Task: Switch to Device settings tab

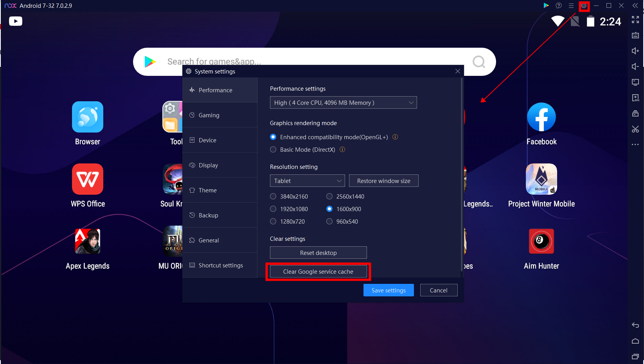Action: (220, 140)
